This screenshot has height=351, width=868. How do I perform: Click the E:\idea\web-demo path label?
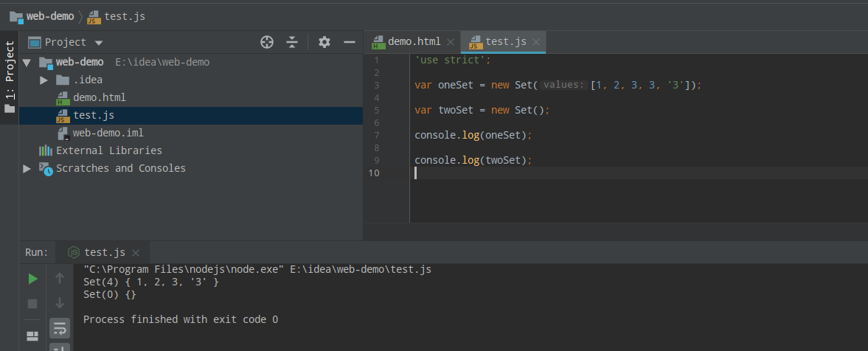pyautogui.click(x=162, y=62)
